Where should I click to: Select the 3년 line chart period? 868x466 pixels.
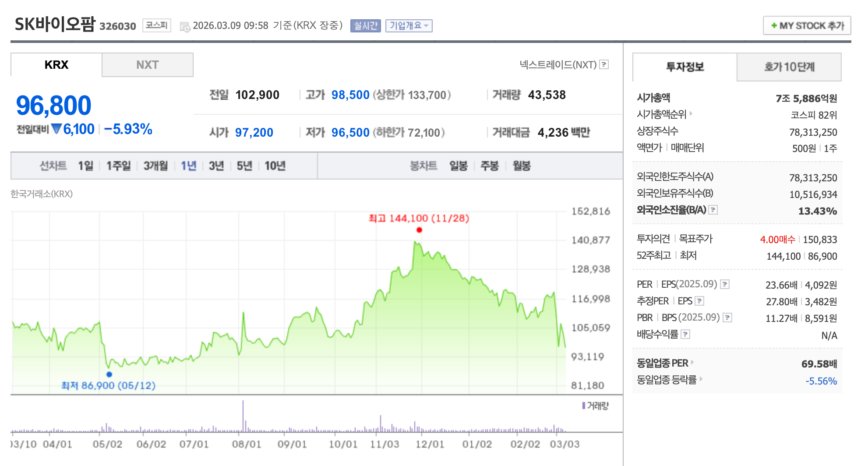(216, 166)
